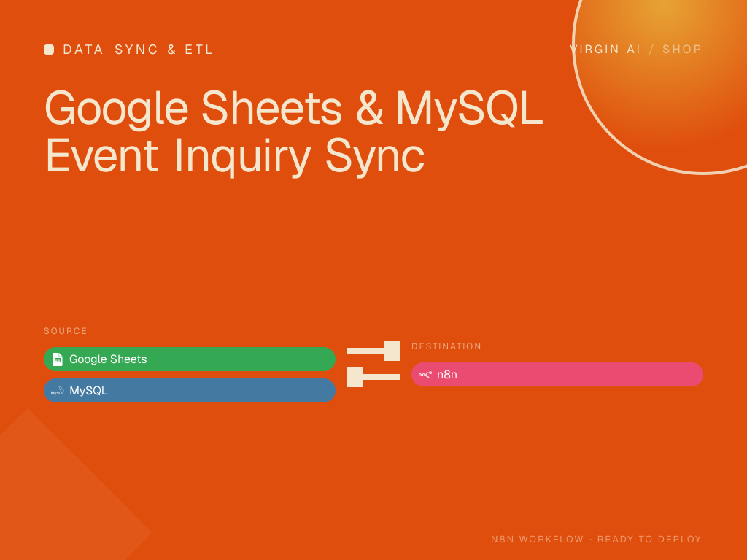Click the DESTINATION label
The height and width of the screenshot is (560, 747).
tap(446, 346)
